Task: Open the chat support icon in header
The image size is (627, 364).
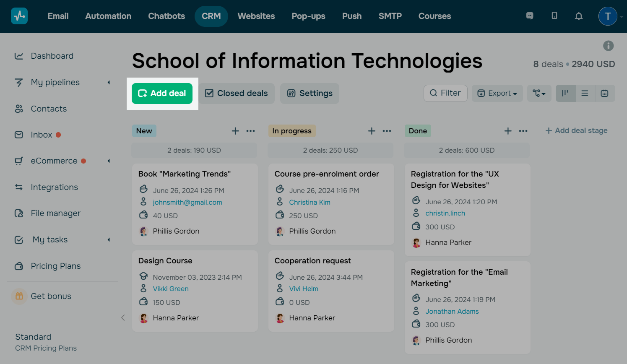Action: [530, 16]
